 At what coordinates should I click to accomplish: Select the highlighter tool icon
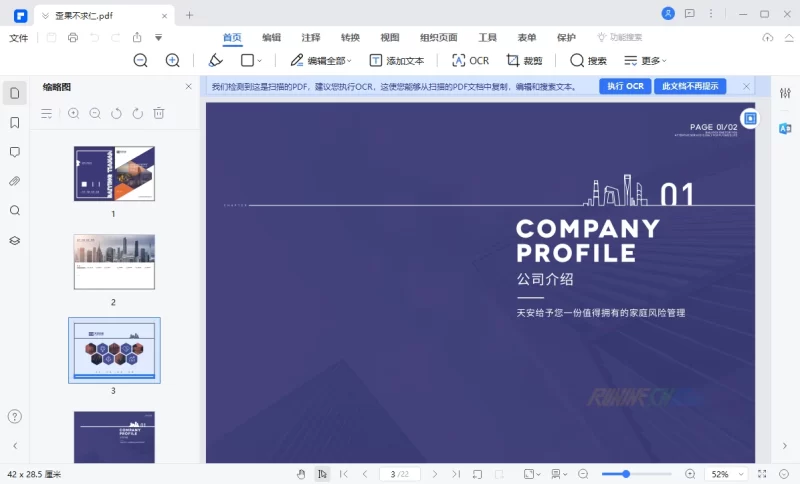tap(215, 60)
